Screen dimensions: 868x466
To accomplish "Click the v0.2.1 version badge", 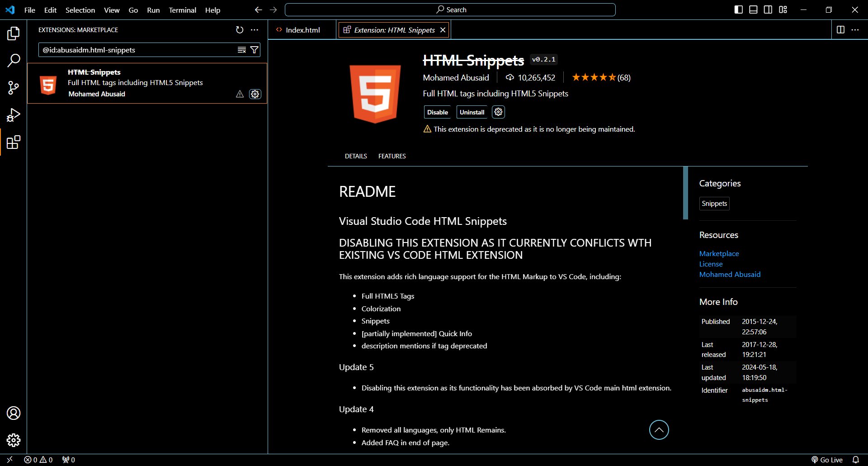I will point(543,59).
